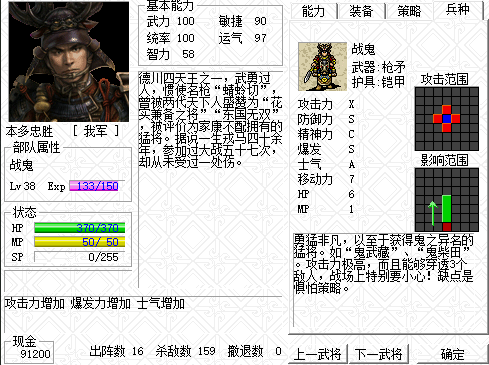Click the 战鬼 unit sprite icon
Image resolution: width=489 pixels, height=365 pixels.
click(322, 66)
